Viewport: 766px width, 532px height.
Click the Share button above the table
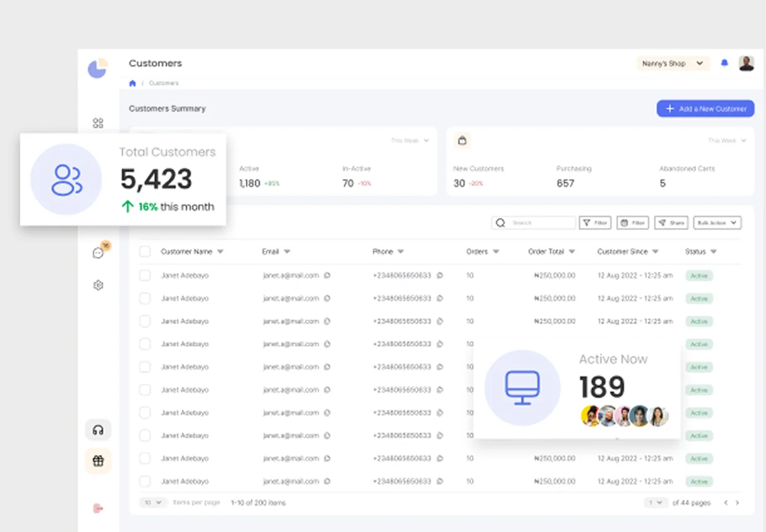671,223
